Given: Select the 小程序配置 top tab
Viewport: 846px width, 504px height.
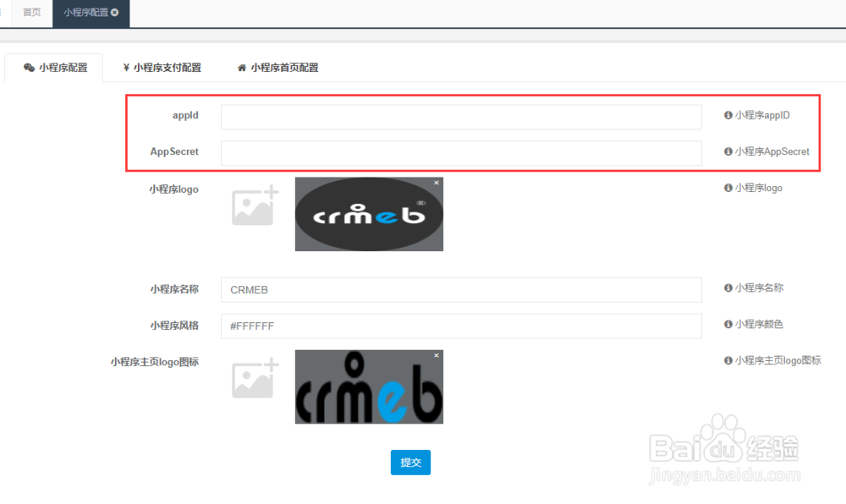Looking at the screenshot, I should point(91,13).
